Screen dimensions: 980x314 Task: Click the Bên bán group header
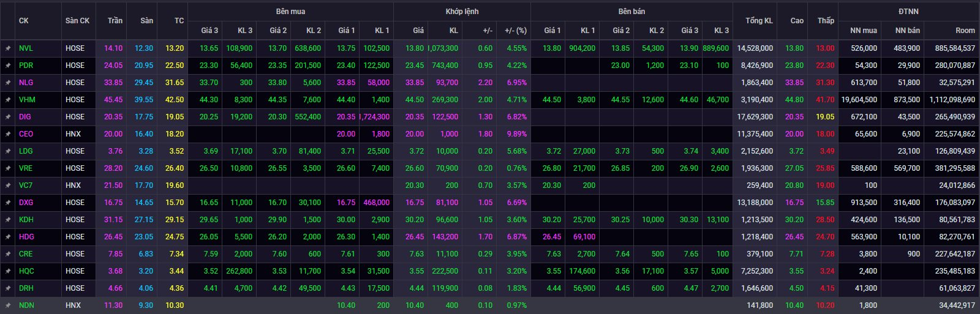click(x=631, y=12)
